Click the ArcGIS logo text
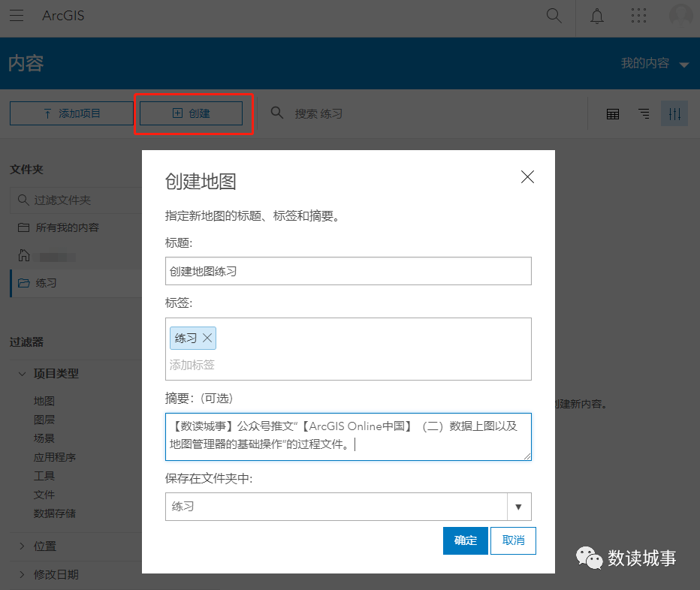This screenshot has height=590, width=700. point(63,16)
